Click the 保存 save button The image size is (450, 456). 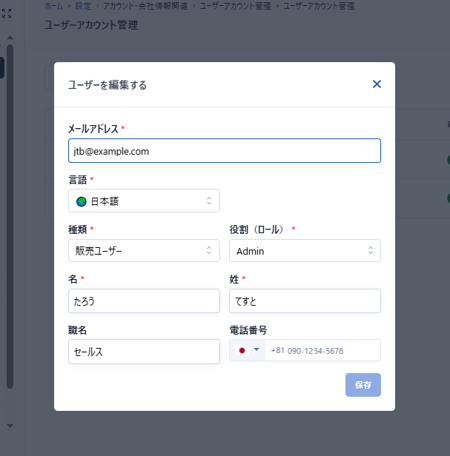[x=363, y=385]
